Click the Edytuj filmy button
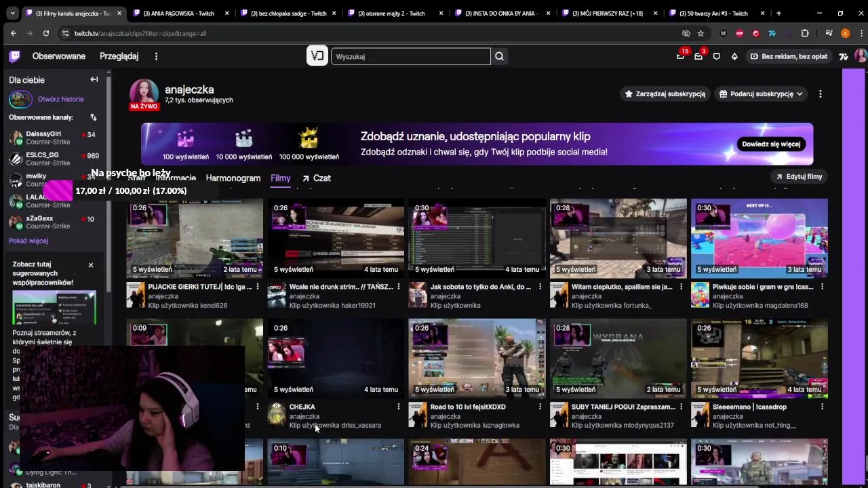Image resolution: width=868 pixels, height=488 pixels. (x=800, y=177)
